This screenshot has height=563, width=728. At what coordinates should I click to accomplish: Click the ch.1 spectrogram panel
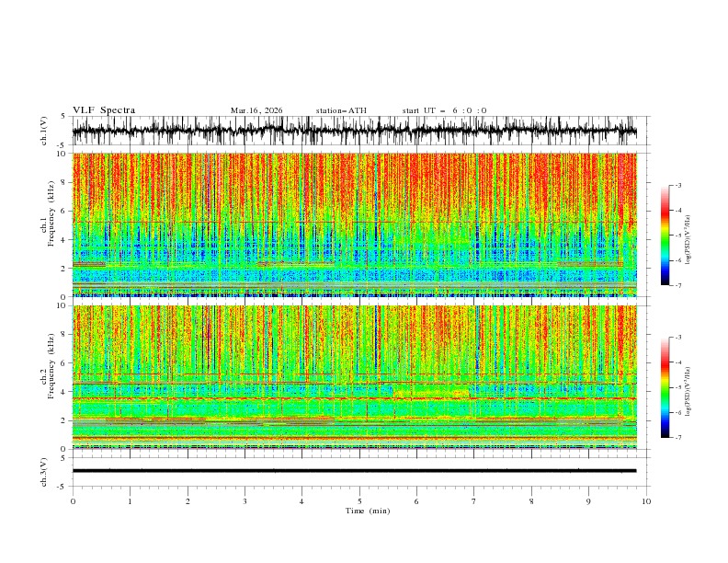pyautogui.click(x=355, y=224)
